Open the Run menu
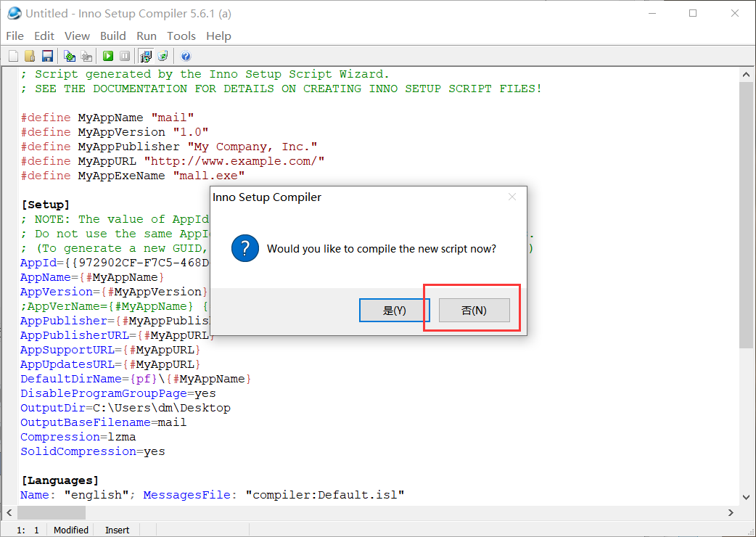Viewport: 756px width, 537px height. tap(147, 36)
